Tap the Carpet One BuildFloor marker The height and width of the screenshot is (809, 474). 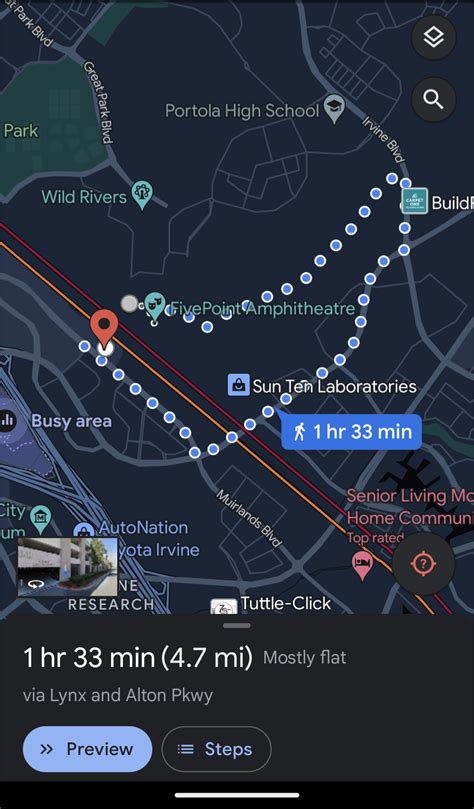[415, 201]
